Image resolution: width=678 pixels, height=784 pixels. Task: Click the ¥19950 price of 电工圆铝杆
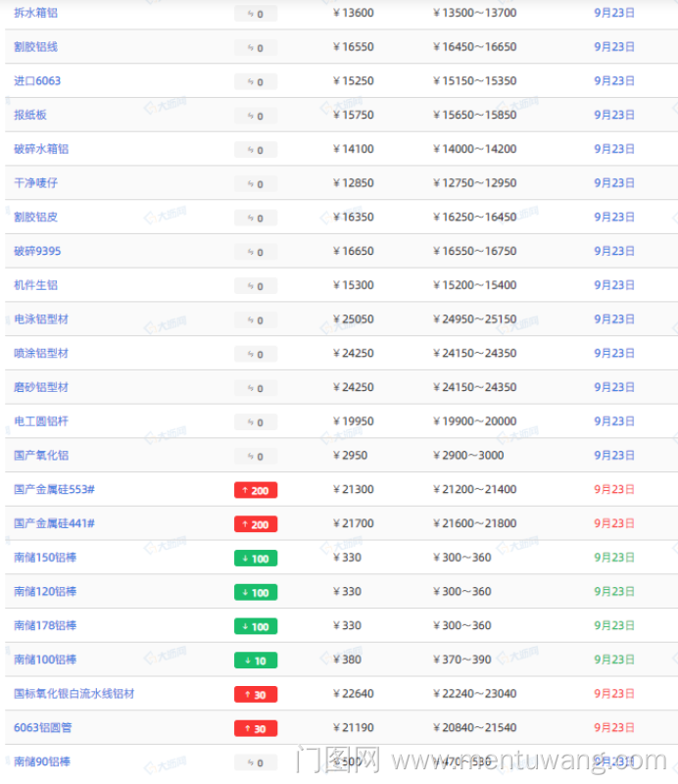(x=354, y=421)
